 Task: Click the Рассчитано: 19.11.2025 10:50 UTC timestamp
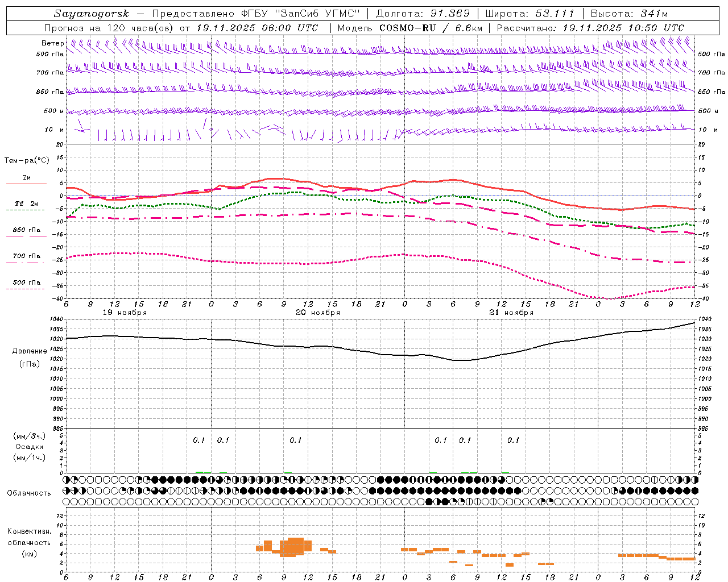pyautogui.click(x=590, y=28)
